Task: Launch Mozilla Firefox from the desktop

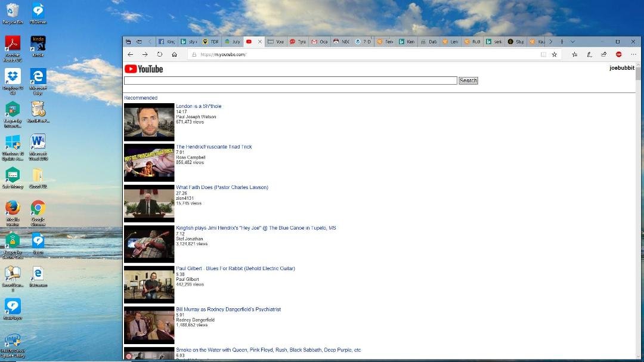Action: coord(13,212)
